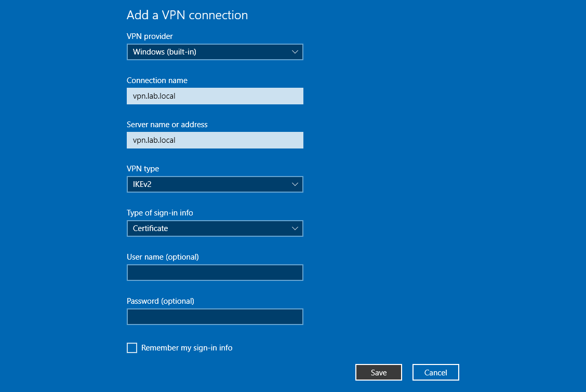This screenshot has width=586, height=392.
Task: Click the Add a VPN connection heading
Action: point(187,15)
